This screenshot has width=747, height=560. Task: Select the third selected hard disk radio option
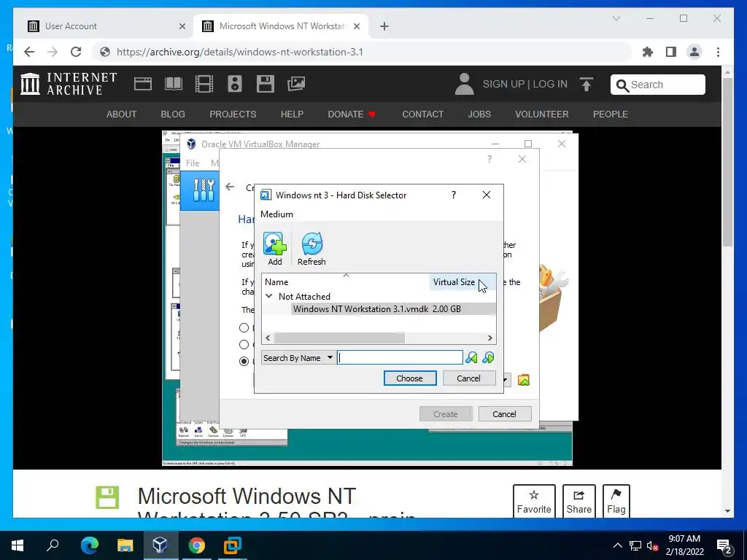244,361
